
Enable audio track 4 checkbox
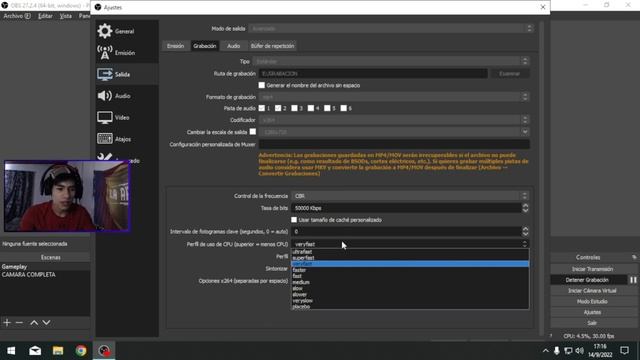311,108
